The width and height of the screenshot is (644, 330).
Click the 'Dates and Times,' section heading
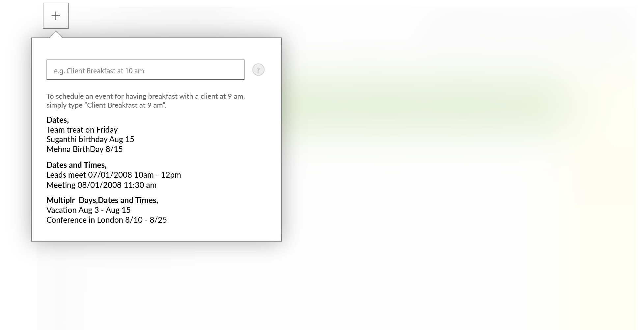click(76, 165)
